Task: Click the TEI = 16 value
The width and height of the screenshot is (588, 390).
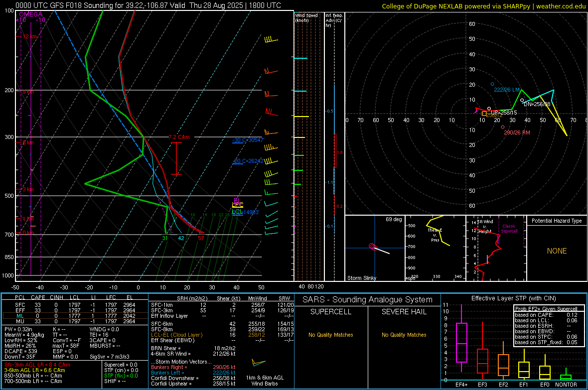Action: 99,335
